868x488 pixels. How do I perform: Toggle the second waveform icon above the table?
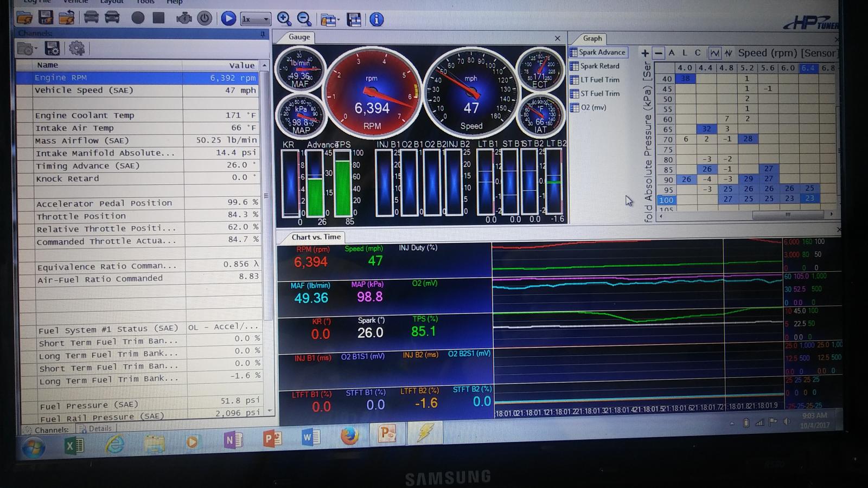click(728, 53)
